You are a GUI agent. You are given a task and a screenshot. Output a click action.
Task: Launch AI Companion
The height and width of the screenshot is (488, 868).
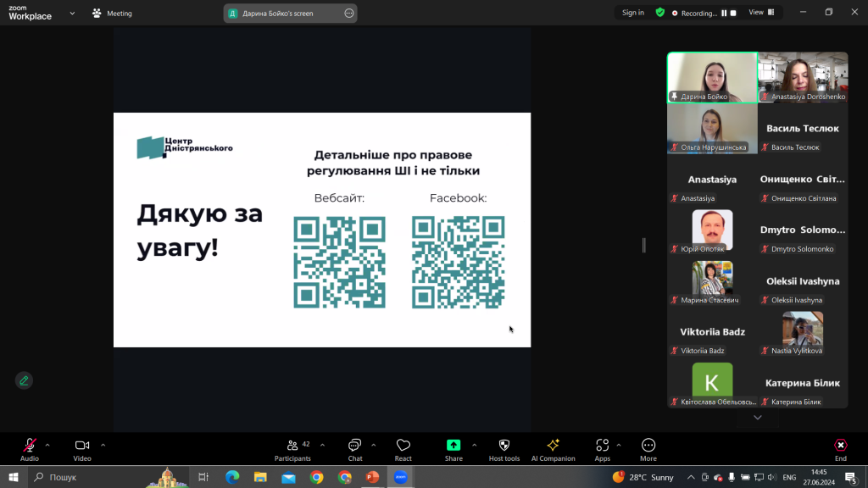coord(553,450)
